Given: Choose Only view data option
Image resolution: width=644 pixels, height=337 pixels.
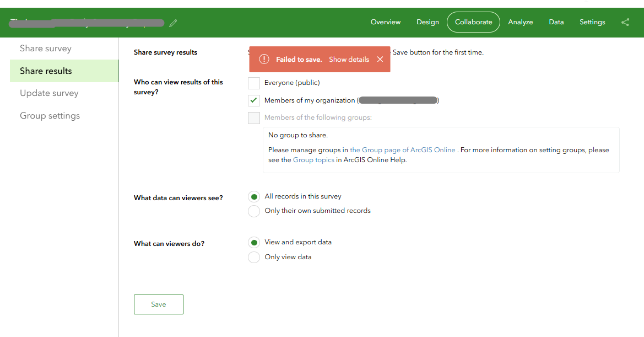Looking at the screenshot, I should click(254, 257).
